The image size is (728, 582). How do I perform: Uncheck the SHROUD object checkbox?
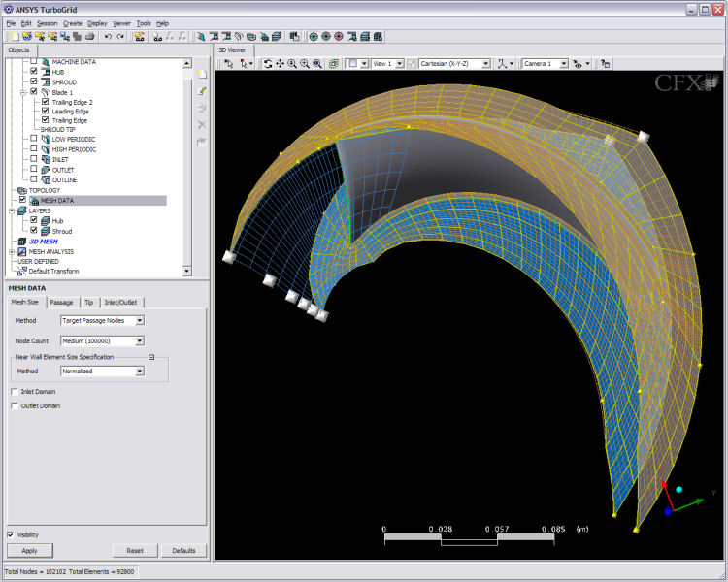(x=34, y=81)
